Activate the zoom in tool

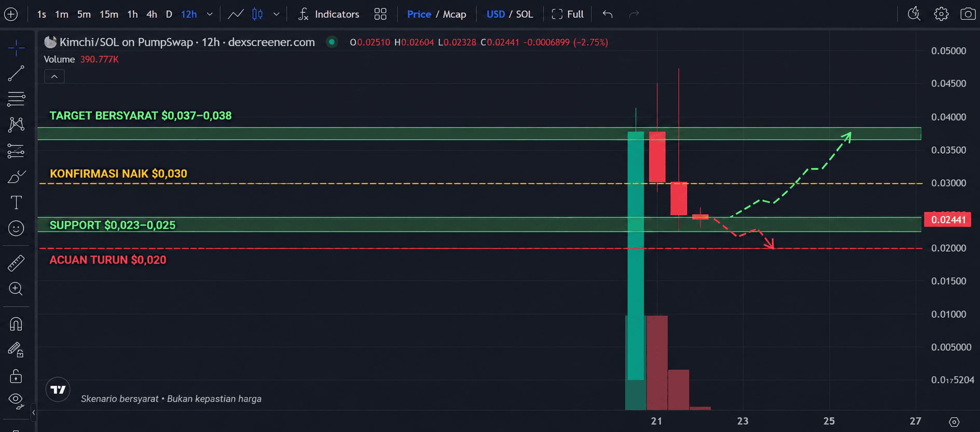tap(16, 289)
